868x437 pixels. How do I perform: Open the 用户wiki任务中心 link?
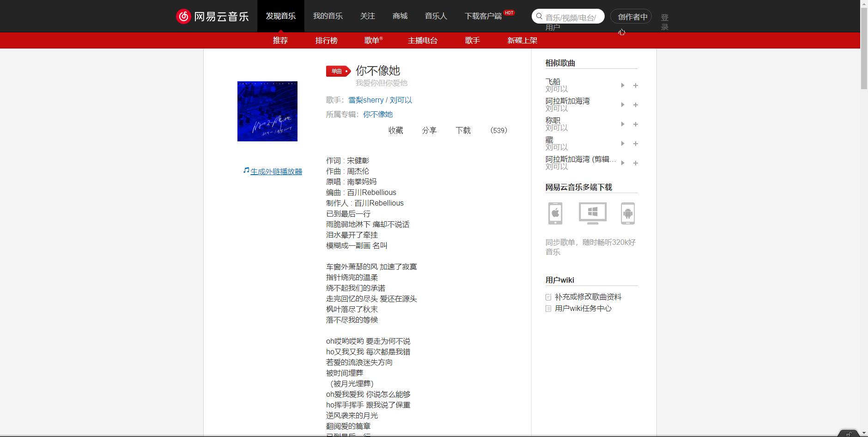point(583,309)
